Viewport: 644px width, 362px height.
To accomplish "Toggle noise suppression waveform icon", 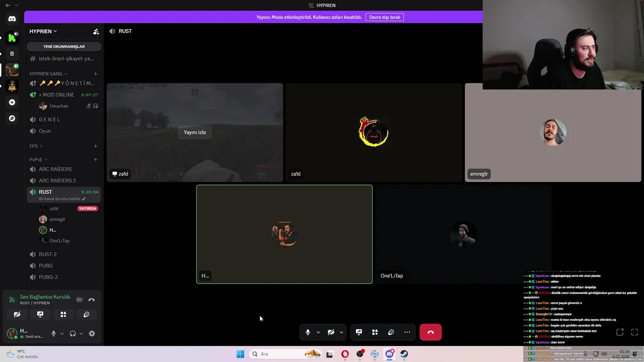I will 79,300.
